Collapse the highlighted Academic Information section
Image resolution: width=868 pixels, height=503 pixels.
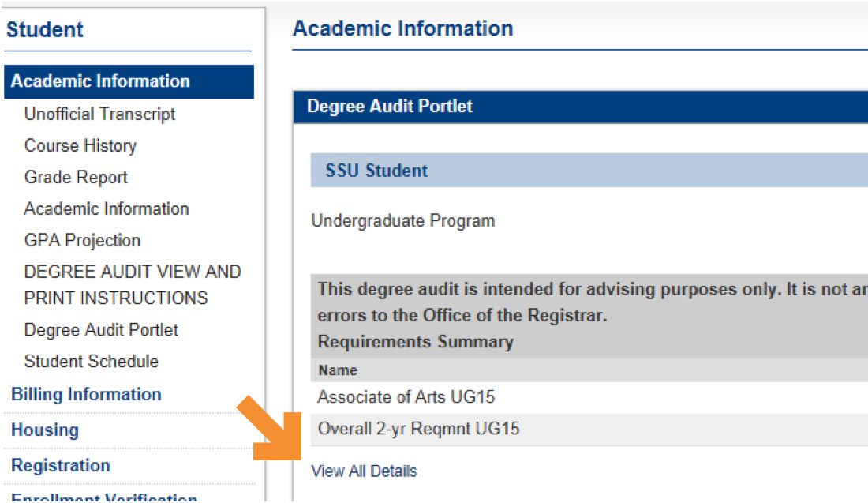(x=100, y=81)
